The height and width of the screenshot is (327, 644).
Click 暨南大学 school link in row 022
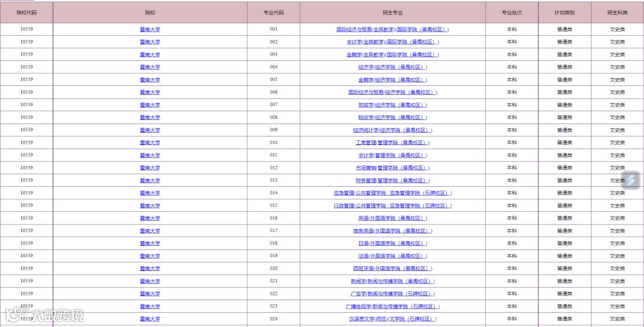(x=150, y=294)
